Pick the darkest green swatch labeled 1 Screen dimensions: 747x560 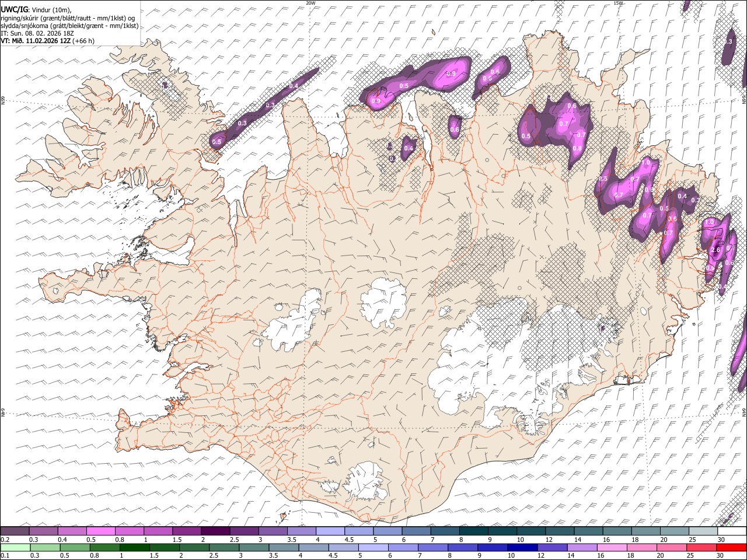pyautogui.click(x=134, y=547)
